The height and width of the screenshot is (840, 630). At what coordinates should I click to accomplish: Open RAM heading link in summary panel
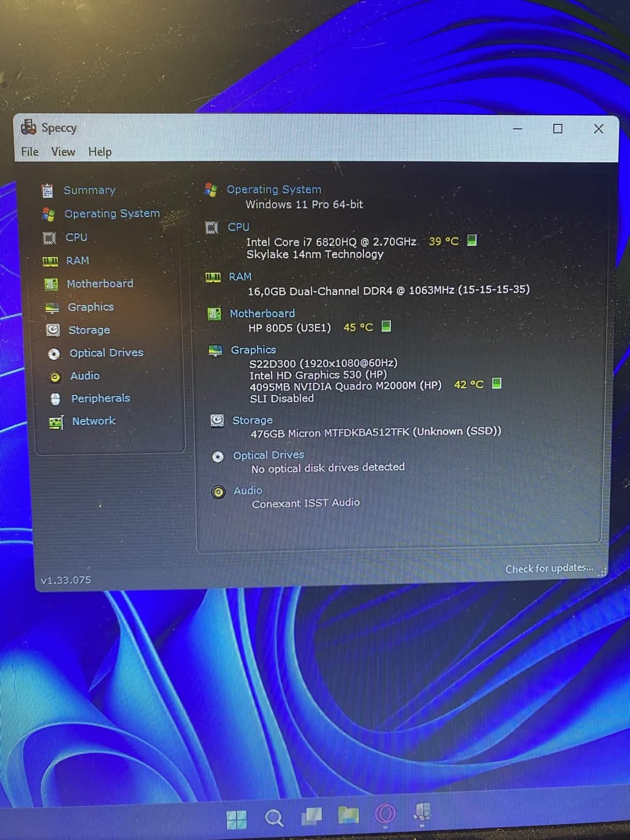coord(240,276)
